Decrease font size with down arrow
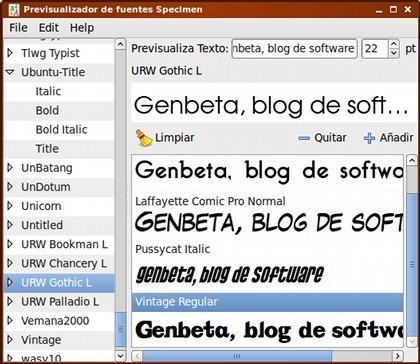The height and width of the screenshot is (364, 420). point(394,53)
